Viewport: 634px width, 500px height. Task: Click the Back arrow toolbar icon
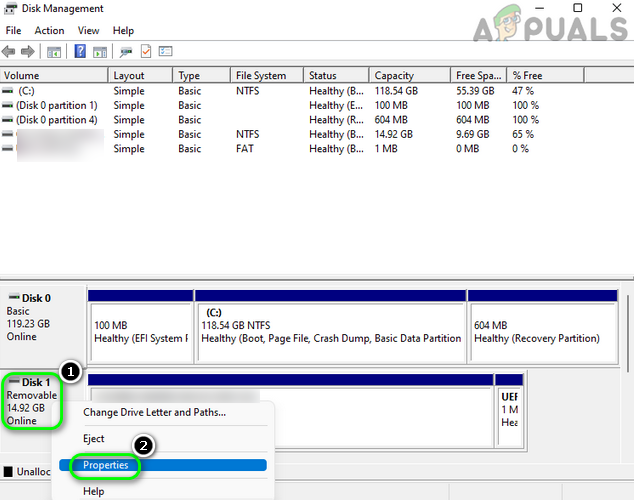8,52
